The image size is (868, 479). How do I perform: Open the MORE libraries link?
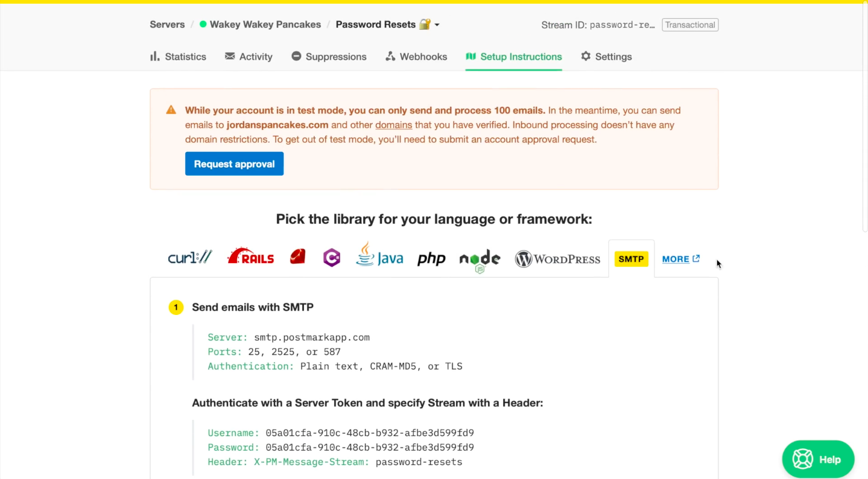click(681, 259)
